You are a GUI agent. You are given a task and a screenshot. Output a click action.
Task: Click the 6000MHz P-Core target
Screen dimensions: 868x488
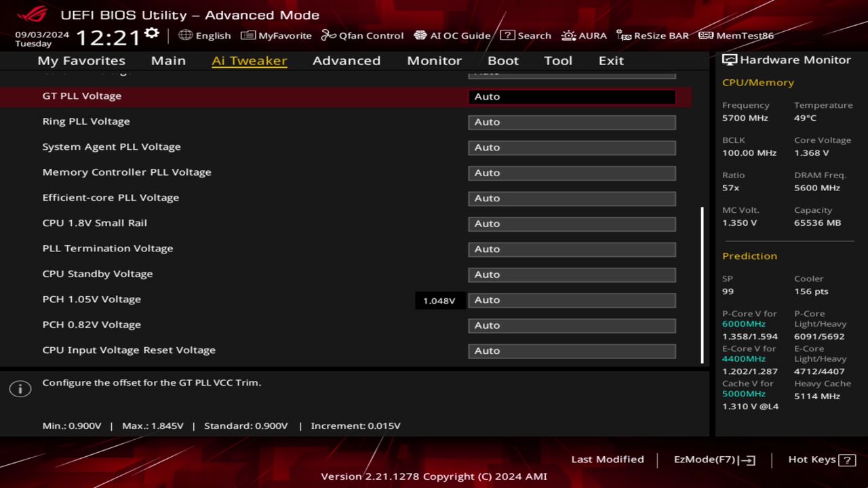point(744,324)
